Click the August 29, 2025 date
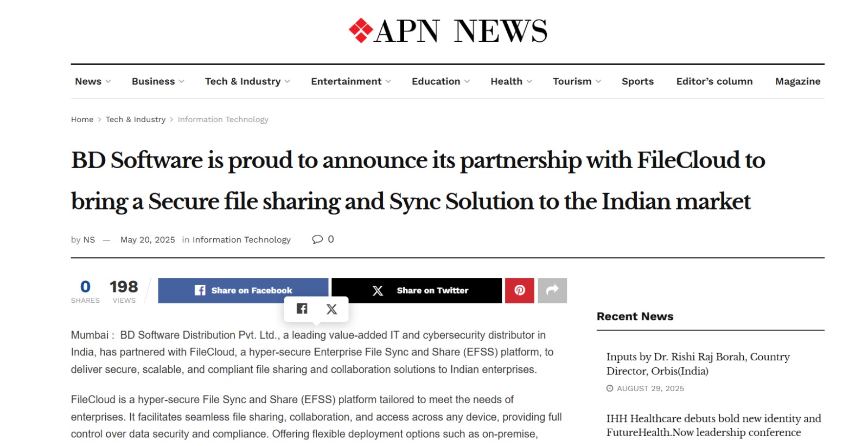The image size is (868, 446). point(650,388)
